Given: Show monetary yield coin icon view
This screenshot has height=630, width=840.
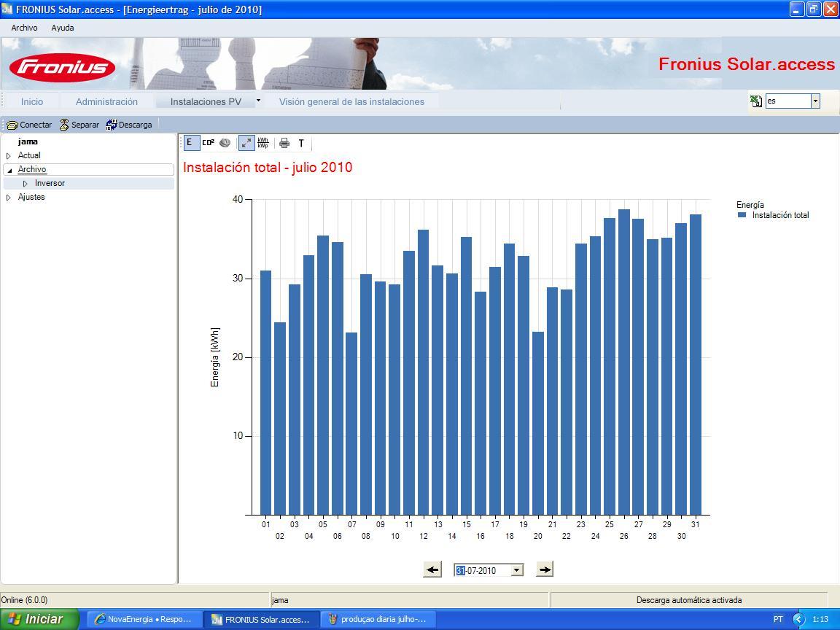Looking at the screenshot, I should [225, 142].
